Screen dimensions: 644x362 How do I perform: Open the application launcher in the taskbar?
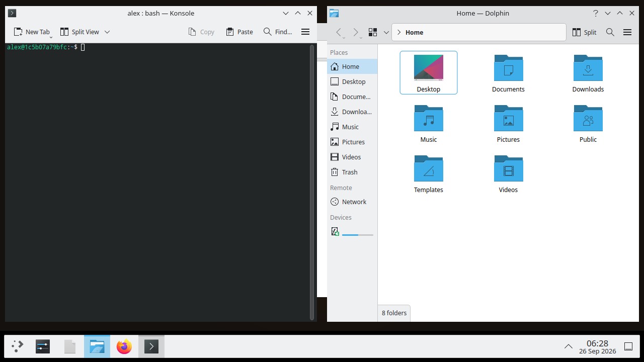18,346
